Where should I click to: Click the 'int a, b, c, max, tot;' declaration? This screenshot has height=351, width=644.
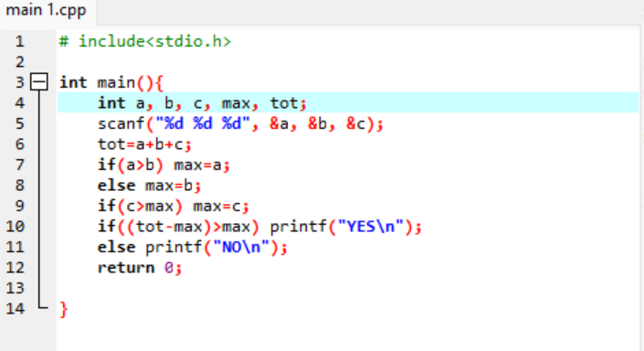[202, 103]
